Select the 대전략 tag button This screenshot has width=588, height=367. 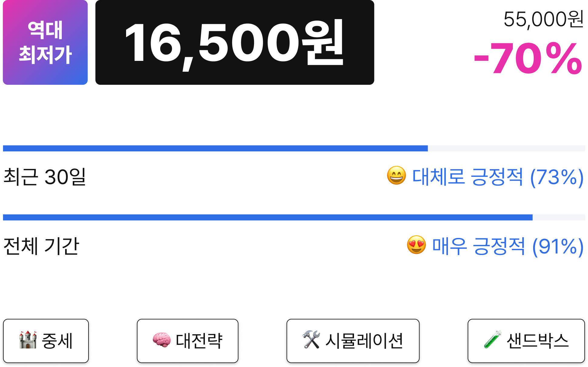[x=188, y=341]
